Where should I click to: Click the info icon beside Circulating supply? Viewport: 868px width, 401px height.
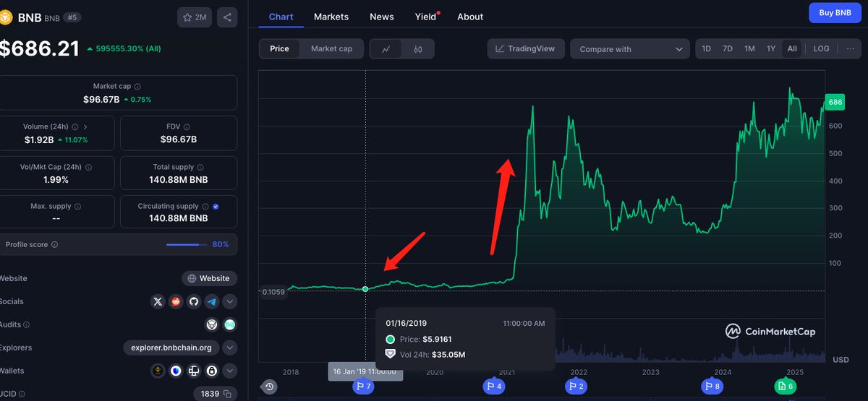tap(205, 207)
